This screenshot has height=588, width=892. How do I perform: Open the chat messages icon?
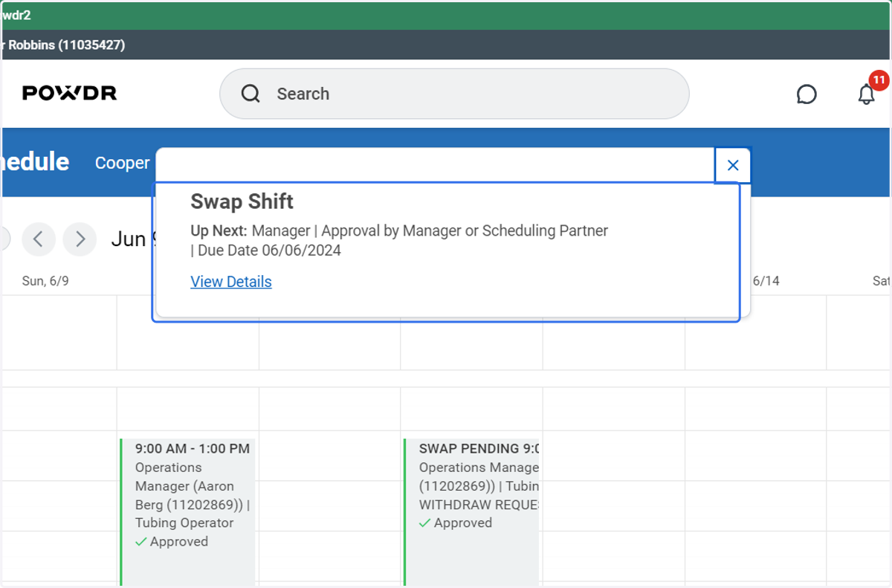(x=807, y=94)
